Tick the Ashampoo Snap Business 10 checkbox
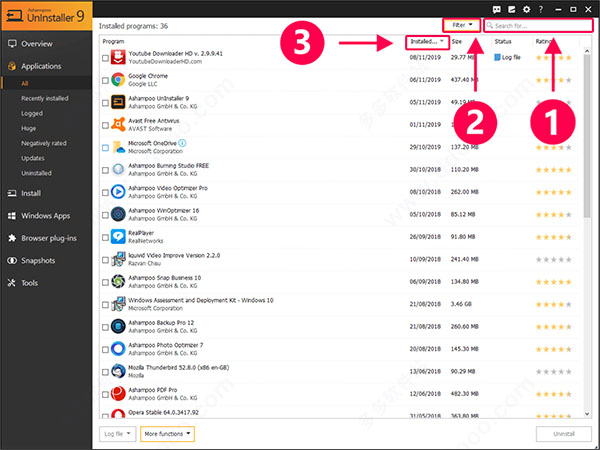600x450 pixels. click(x=105, y=282)
